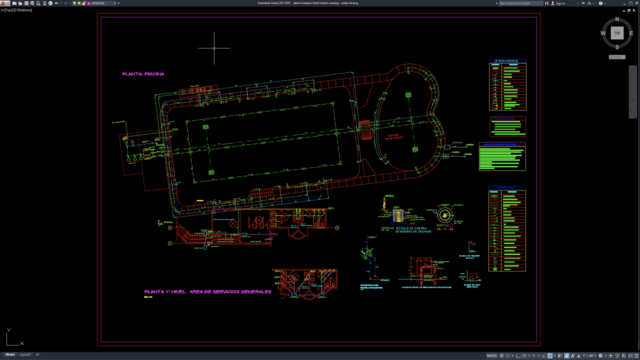Add a new layout with plus tab
This screenshot has width=640, height=360.
(37, 355)
